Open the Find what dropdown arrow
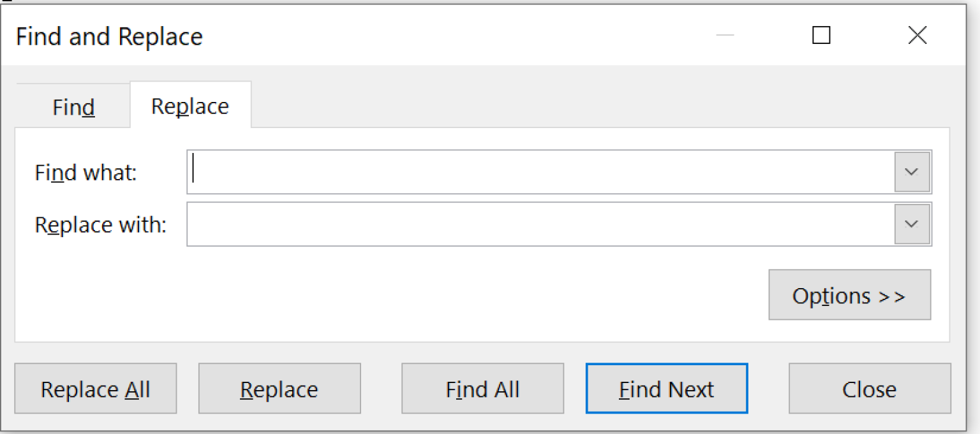The image size is (980, 434). point(912,171)
